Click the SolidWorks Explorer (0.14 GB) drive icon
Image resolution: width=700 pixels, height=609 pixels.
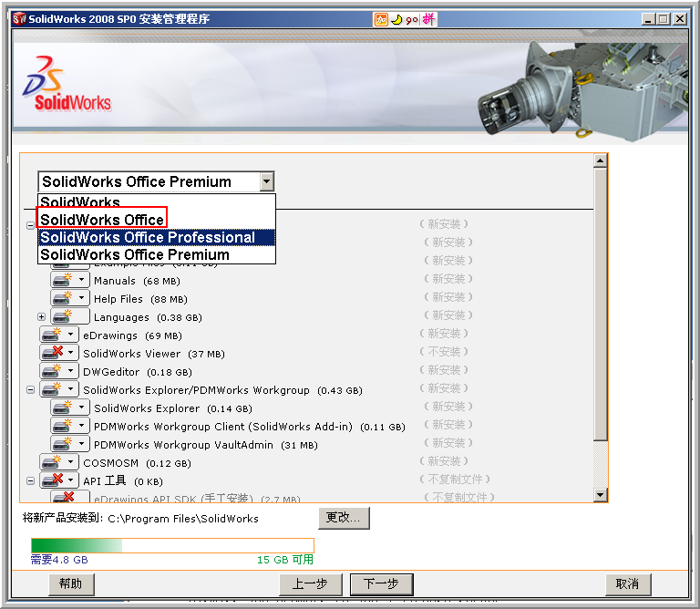(x=62, y=408)
